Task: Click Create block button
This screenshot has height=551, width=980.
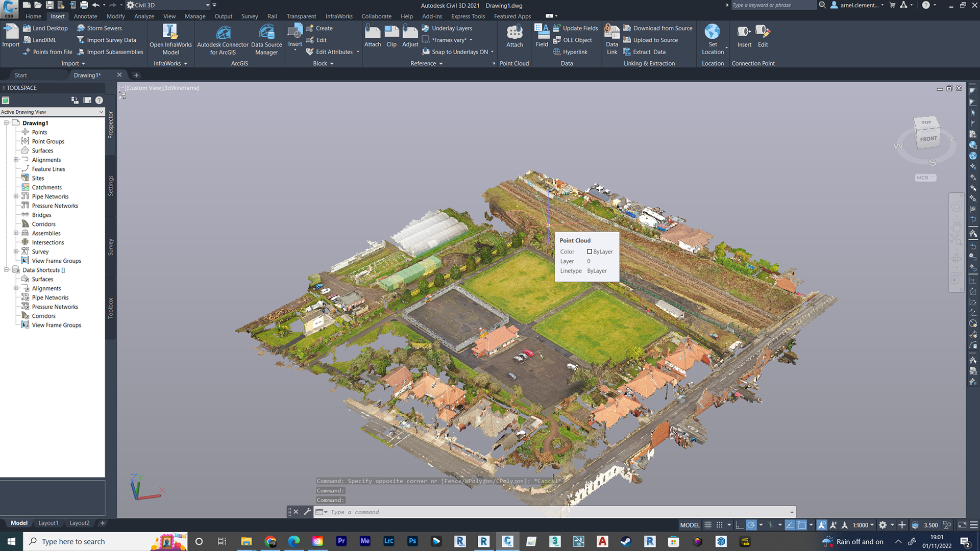Action: (x=320, y=28)
